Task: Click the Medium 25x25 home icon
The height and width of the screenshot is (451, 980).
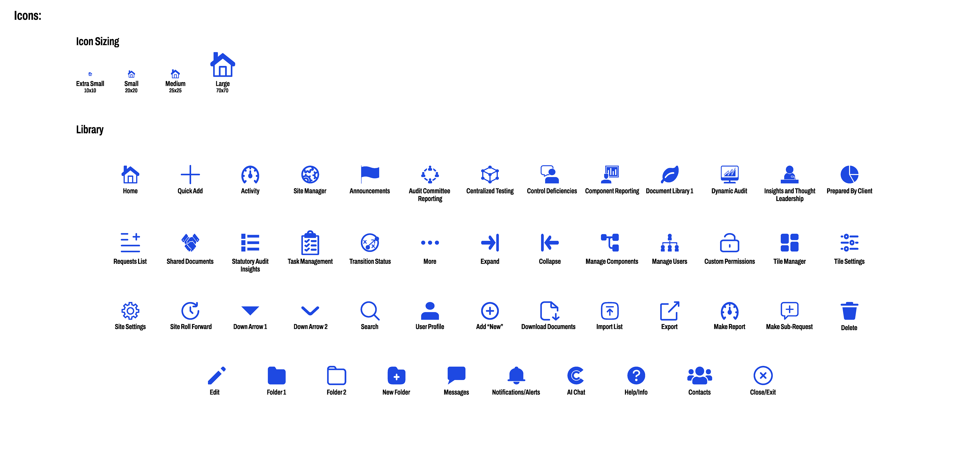Action: (x=175, y=73)
